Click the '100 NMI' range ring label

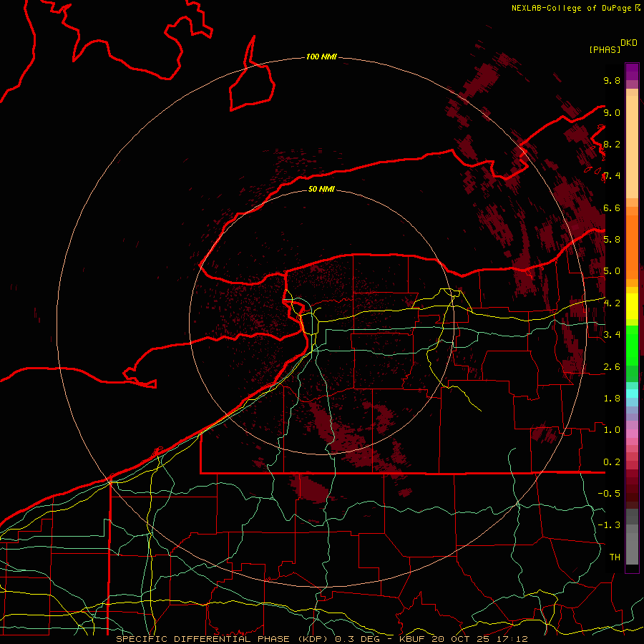(x=321, y=57)
